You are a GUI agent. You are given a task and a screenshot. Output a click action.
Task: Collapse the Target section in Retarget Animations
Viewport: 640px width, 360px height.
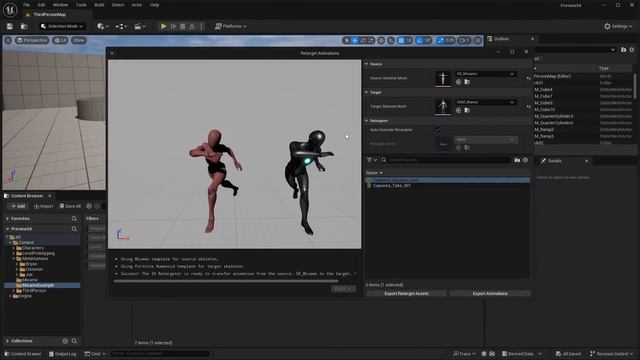pos(367,93)
